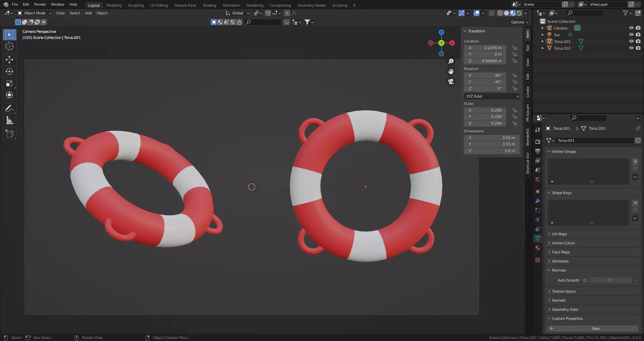The height and width of the screenshot is (341, 644).
Task: Open the World properties tab
Action: [538, 179]
